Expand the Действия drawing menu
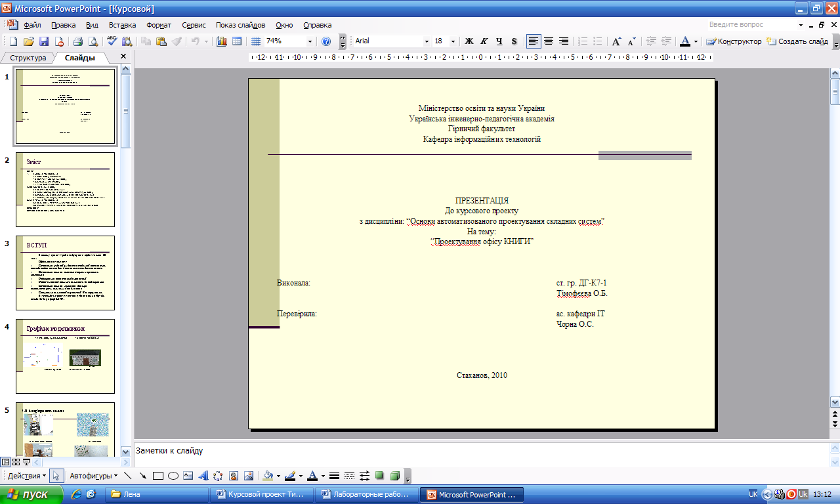 point(26,476)
